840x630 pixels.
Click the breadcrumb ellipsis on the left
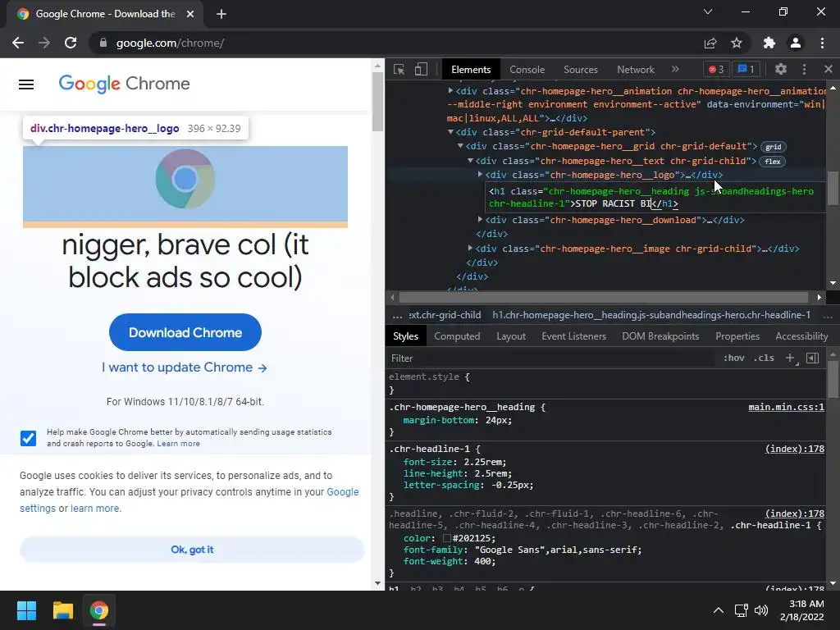point(398,316)
